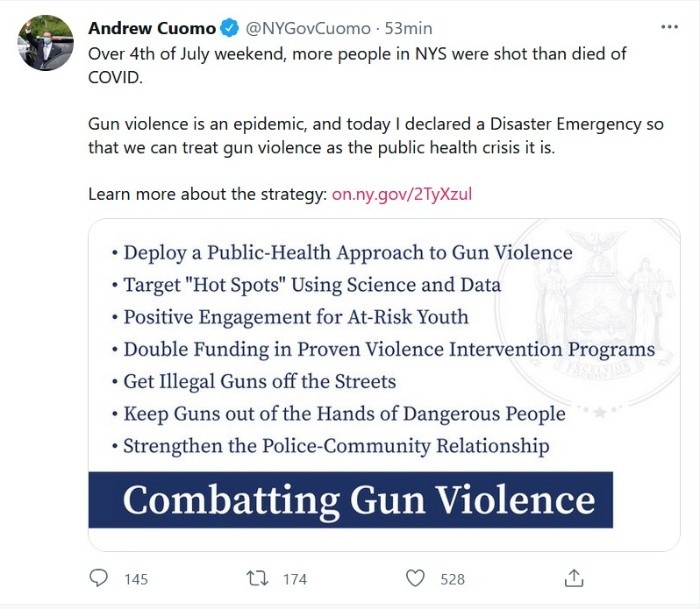Click the 528 likes count
The height and width of the screenshot is (609, 700).
point(453,579)
